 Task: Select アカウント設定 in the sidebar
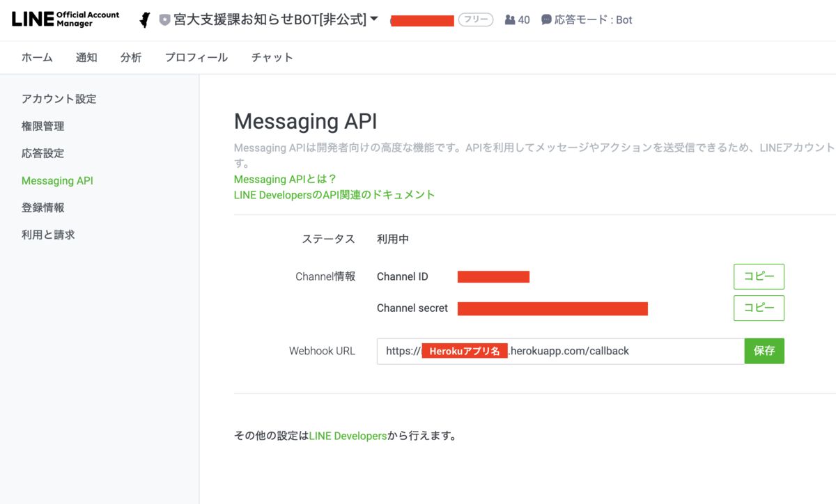[59, 99]
